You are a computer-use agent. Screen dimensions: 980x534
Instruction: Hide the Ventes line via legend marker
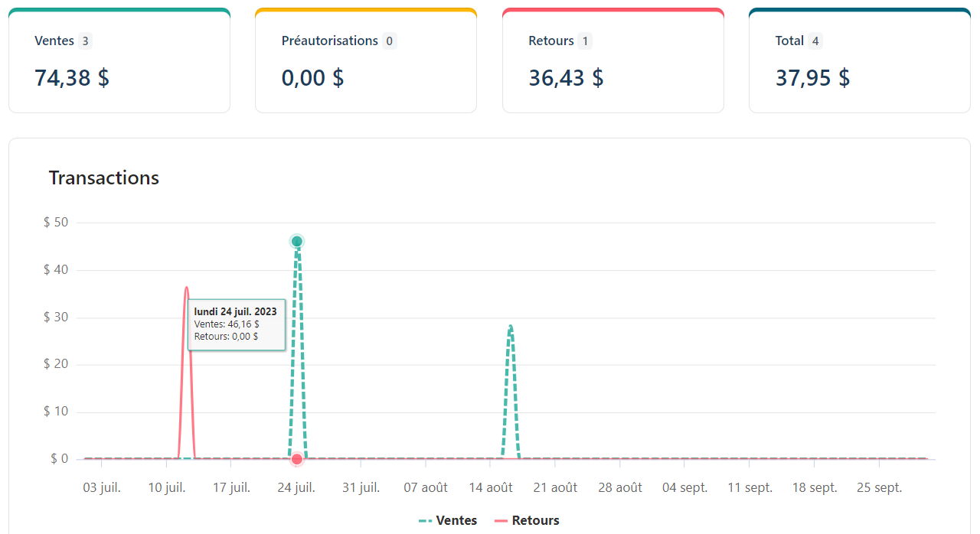425,520
